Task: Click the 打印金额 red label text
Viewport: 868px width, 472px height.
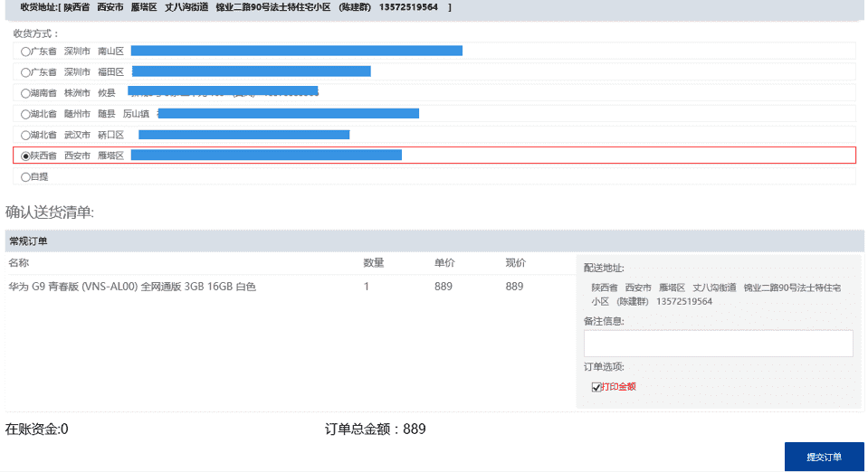Action: [x=618, y=387]
